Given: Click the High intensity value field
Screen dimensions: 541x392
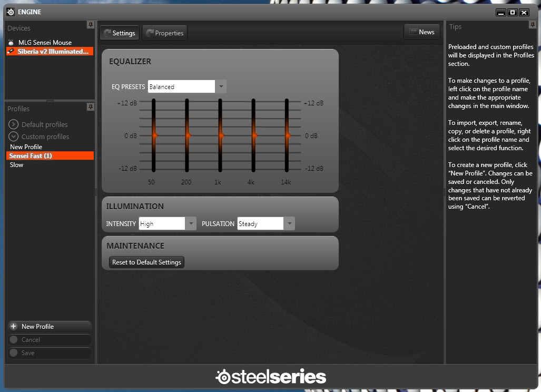Looking at the screenshot, I should 162,223.
